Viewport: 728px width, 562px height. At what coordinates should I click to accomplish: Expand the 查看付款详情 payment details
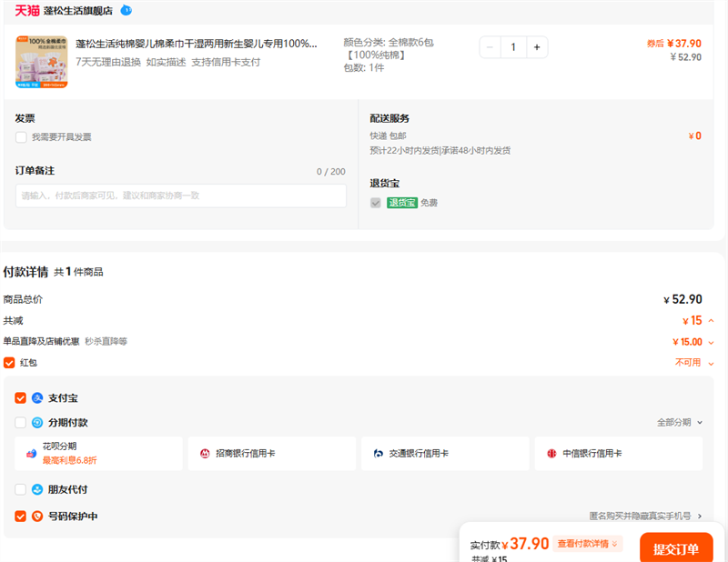(588, 544)
